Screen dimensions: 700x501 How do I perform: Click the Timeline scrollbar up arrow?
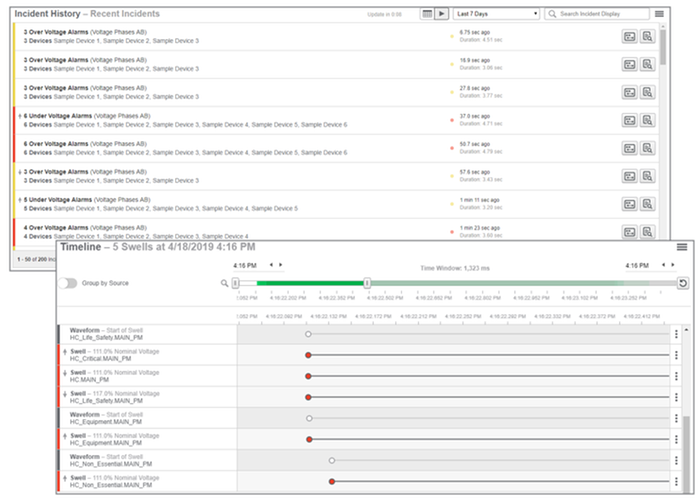(x=686, y=330)
